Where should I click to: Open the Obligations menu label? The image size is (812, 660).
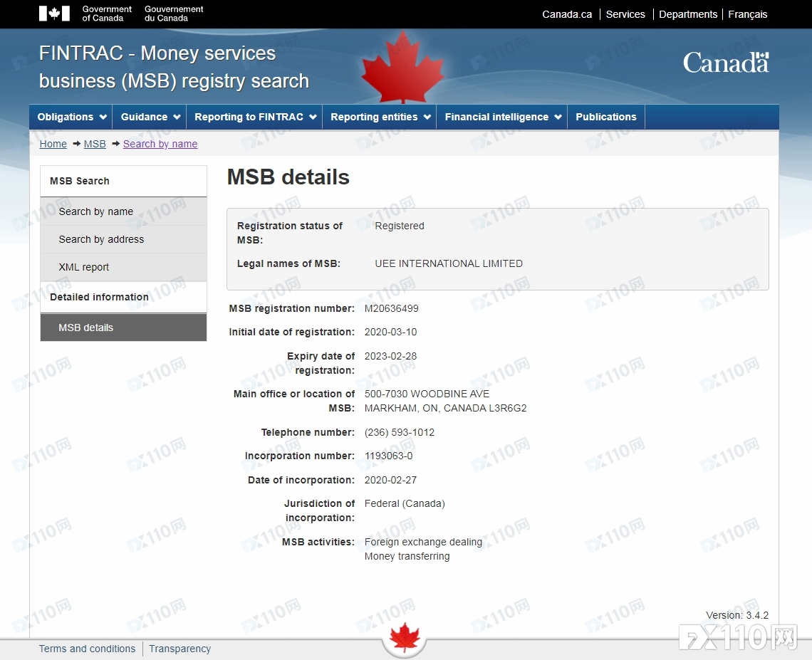click(66, 117)
